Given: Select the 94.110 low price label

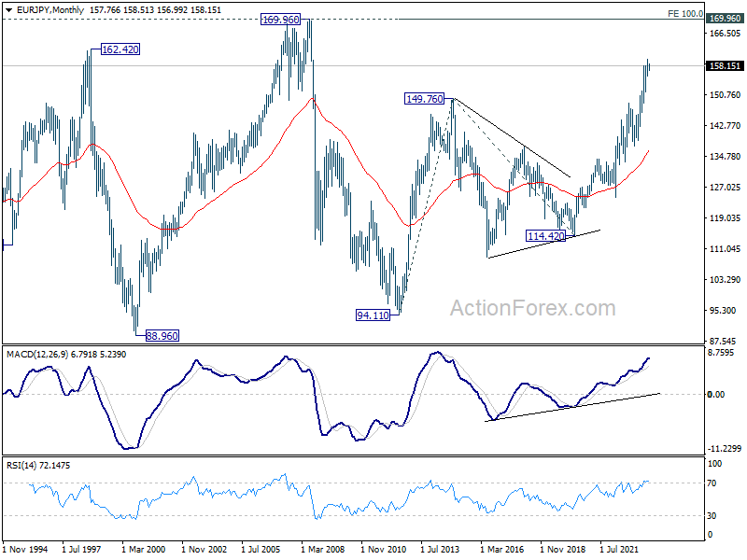Looking at the screenshot, I should point(373,315).
